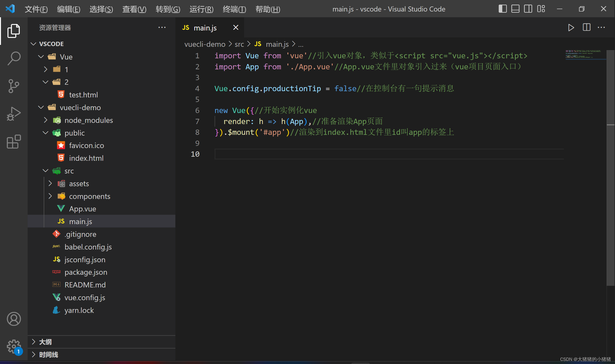The height and width of the screenshot is (364, 615).
Task: Split the editor to the right
Action: [586, 27]
